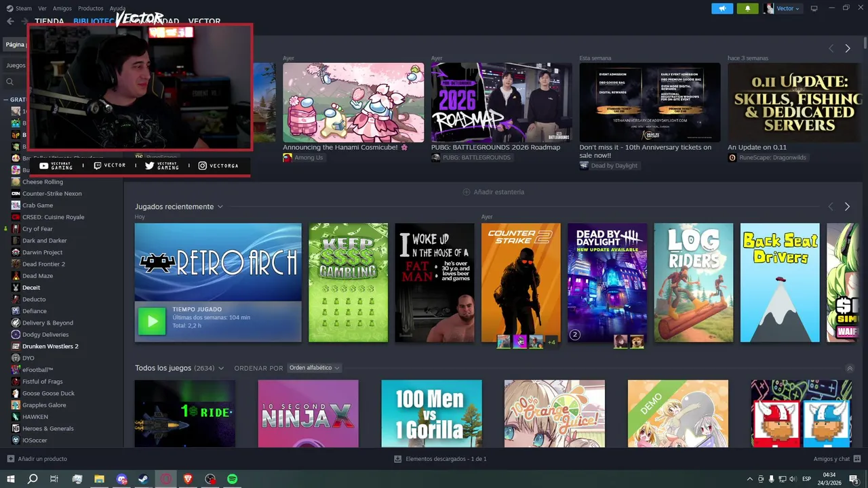
Task: Open the Orden alfabético sort dropdown
Action: [314, 368]
